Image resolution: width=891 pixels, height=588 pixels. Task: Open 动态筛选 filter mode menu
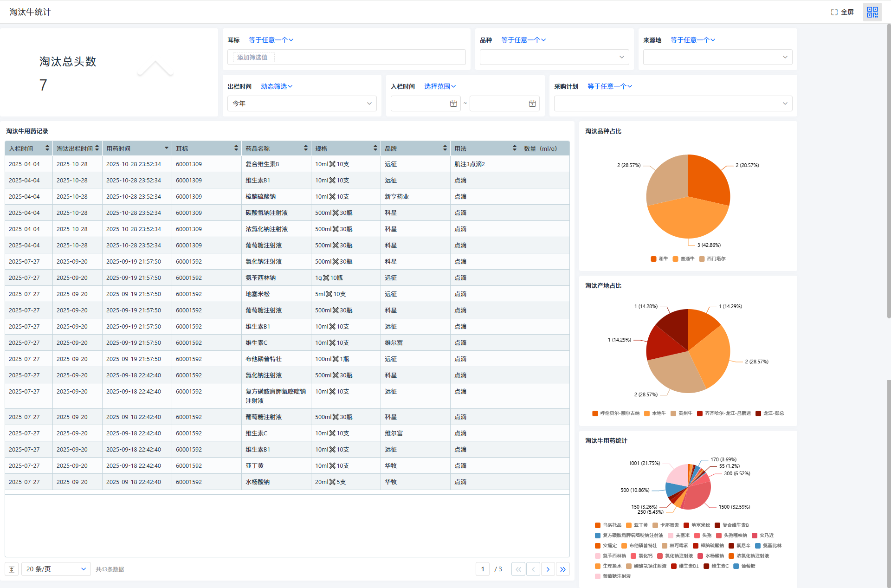pyautogui.click(x=276, y=86)
